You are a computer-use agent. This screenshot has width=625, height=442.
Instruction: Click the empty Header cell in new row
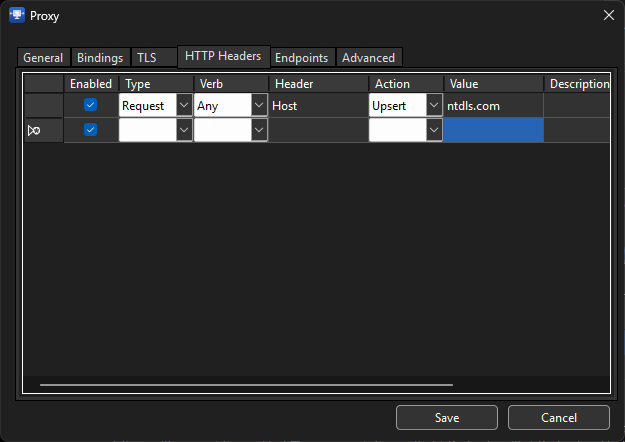(318, 130)
